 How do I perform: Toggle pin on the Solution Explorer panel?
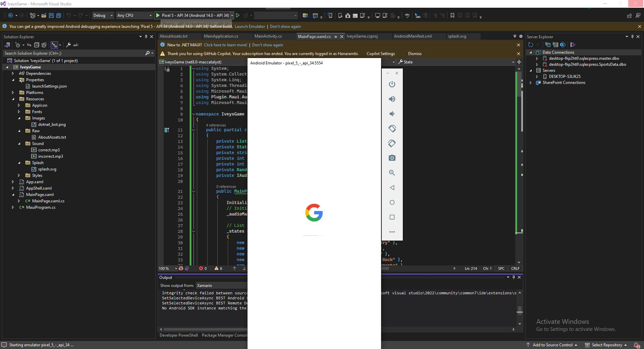click(146, 37)
